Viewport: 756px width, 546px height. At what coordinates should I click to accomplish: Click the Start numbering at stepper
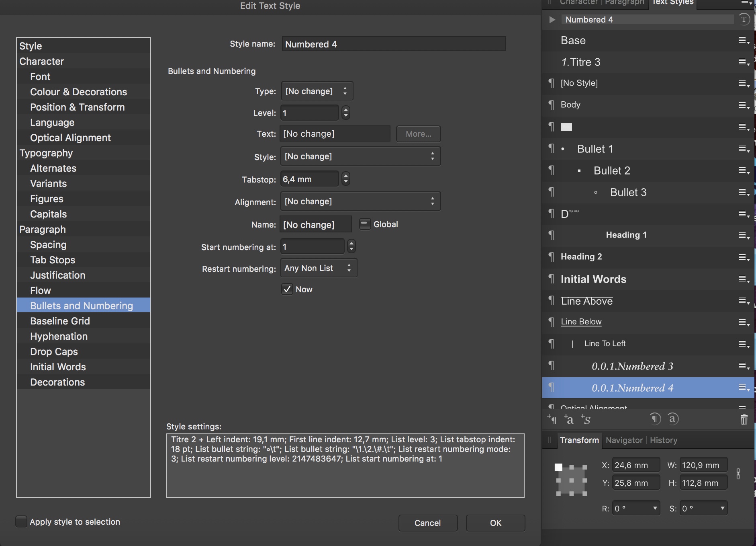point(351,246)
